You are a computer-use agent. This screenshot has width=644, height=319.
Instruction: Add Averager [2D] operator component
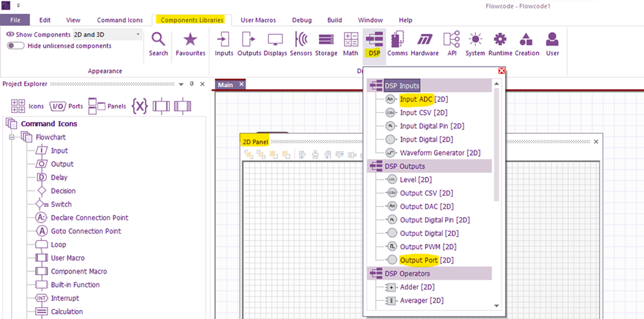pos(414,301)
